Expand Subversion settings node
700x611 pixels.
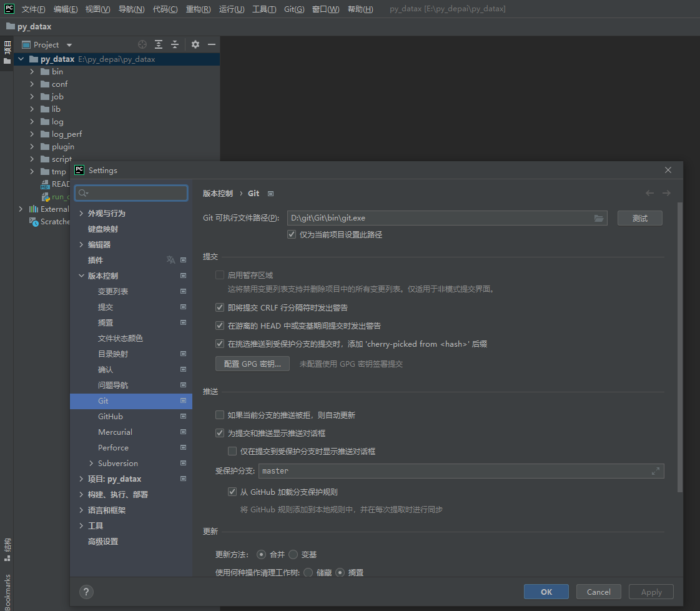tap(91, 463)
